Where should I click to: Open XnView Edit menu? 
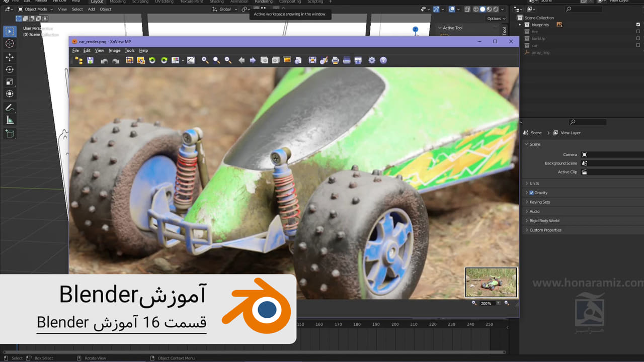pos(87,50)
